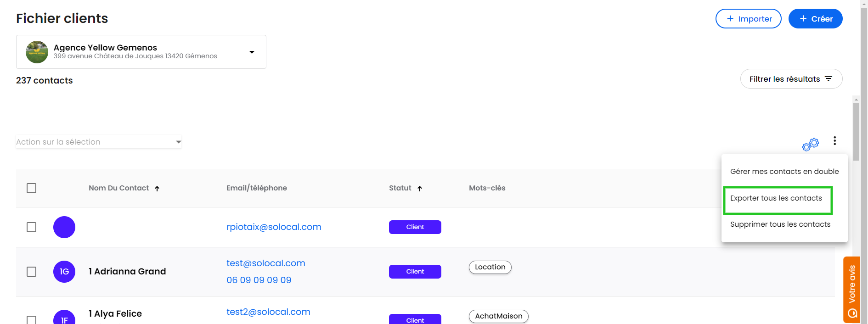Check the box for 1 Adrianna Grand

(x=32, y=272)
